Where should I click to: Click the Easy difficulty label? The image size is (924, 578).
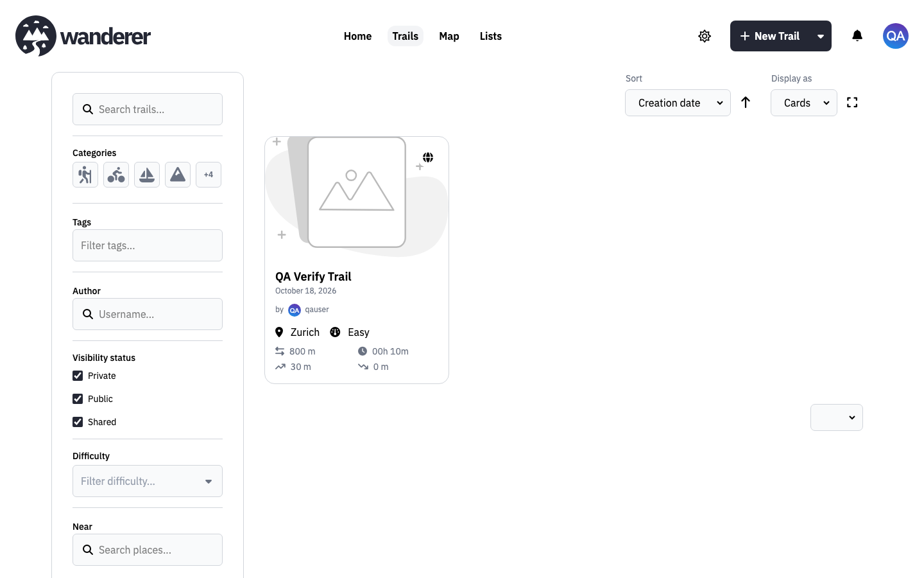359,332
